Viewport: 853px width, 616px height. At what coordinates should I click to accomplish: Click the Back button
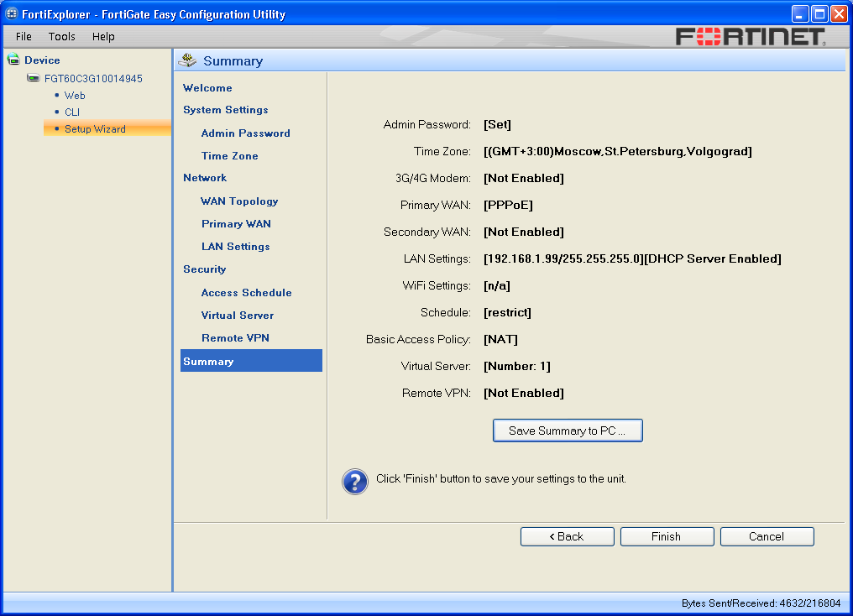[x=567, y=536]
